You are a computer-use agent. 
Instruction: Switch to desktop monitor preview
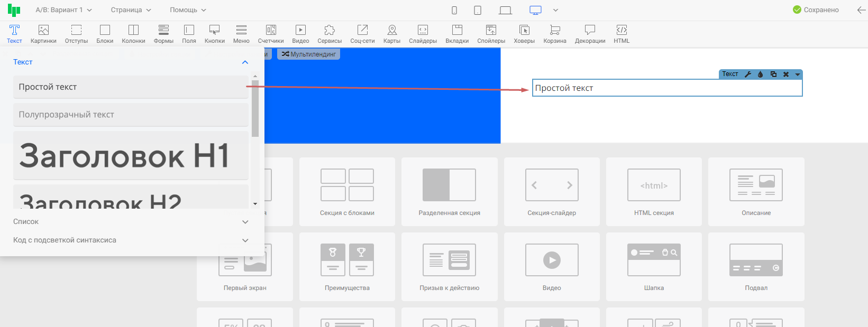click(x=535, y=10)
